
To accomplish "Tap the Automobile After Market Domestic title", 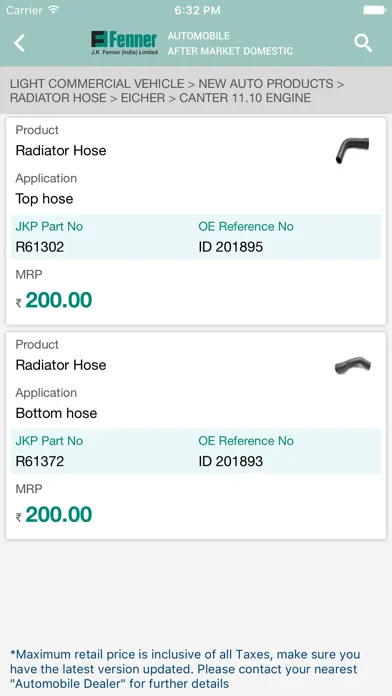I will click(x=230, y=44).
